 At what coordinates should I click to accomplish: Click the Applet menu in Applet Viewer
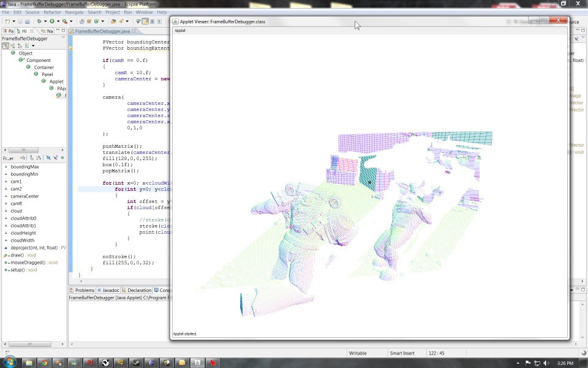(180, 31)
